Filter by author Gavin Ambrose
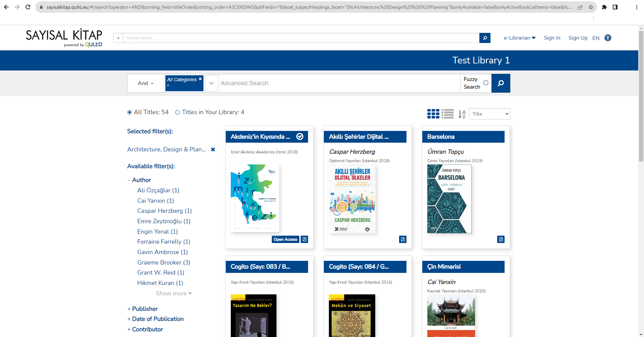Image resolution: width=644 pixels, height=337 pixels. click(162, 252)
